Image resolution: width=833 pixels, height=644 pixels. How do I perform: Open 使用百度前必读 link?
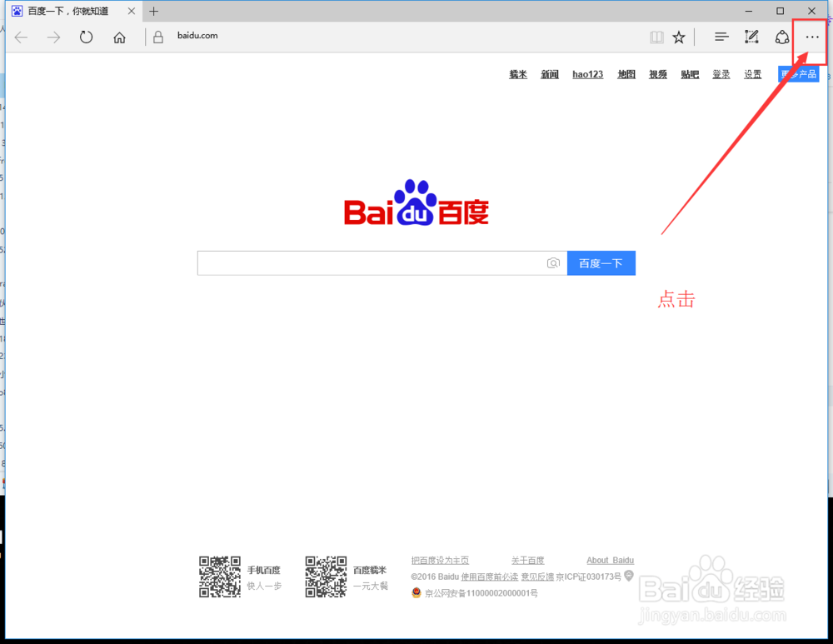click(x=489, y=577)
